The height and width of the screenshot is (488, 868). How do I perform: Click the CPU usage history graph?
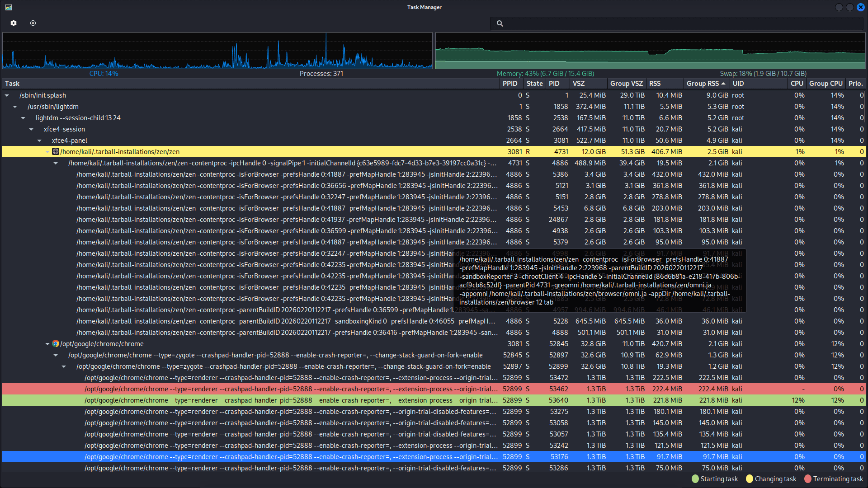coord(217,51)
